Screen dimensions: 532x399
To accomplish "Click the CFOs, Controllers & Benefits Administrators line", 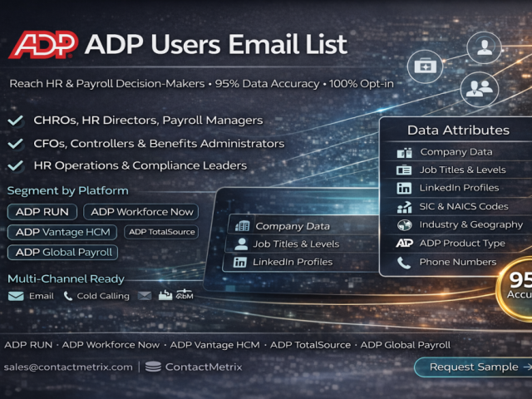I will click(159, 144).
